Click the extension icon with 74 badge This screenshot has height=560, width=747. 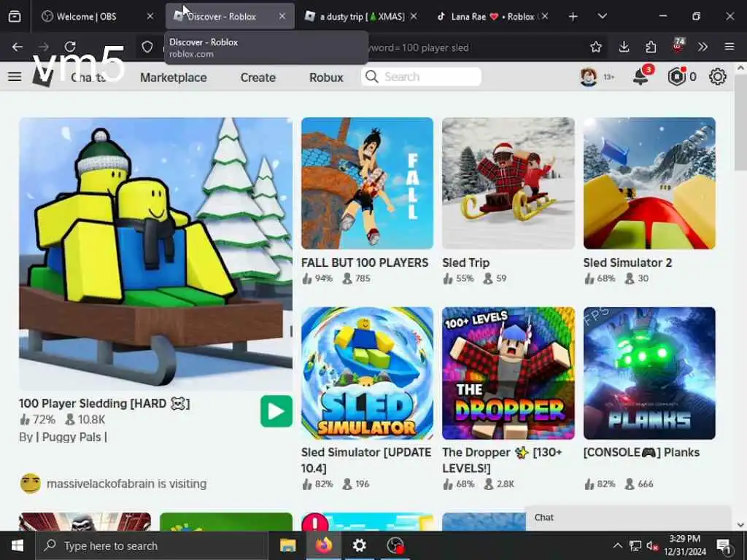click(678, 46)
